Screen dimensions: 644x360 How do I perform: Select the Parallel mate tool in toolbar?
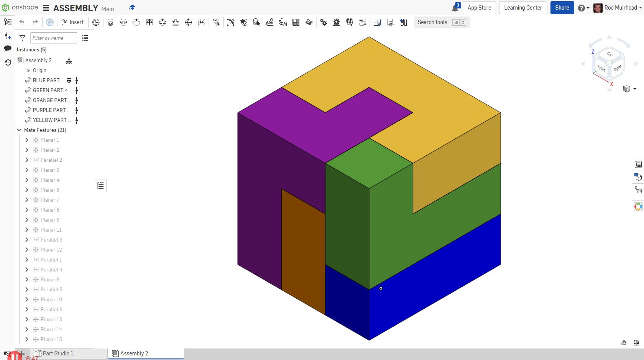click(202, 22)
